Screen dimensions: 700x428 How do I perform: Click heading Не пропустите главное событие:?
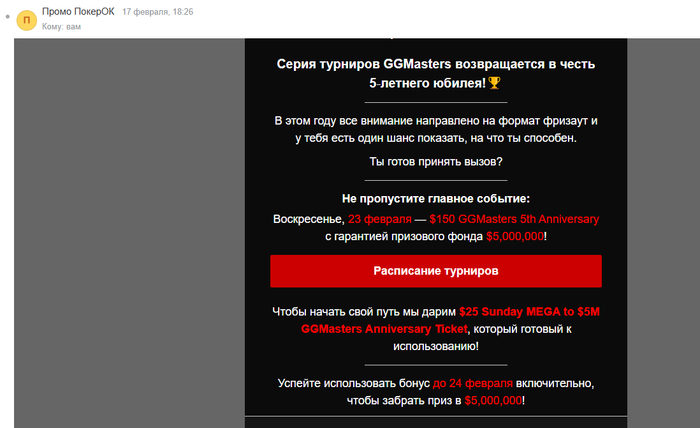436,199
